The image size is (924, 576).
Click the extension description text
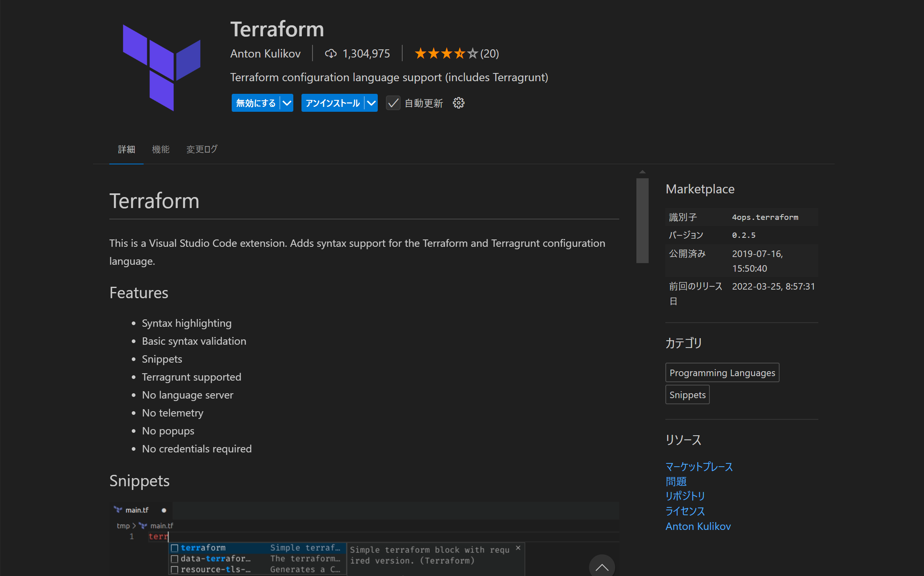pyautogui.click(x=389, y=77)
